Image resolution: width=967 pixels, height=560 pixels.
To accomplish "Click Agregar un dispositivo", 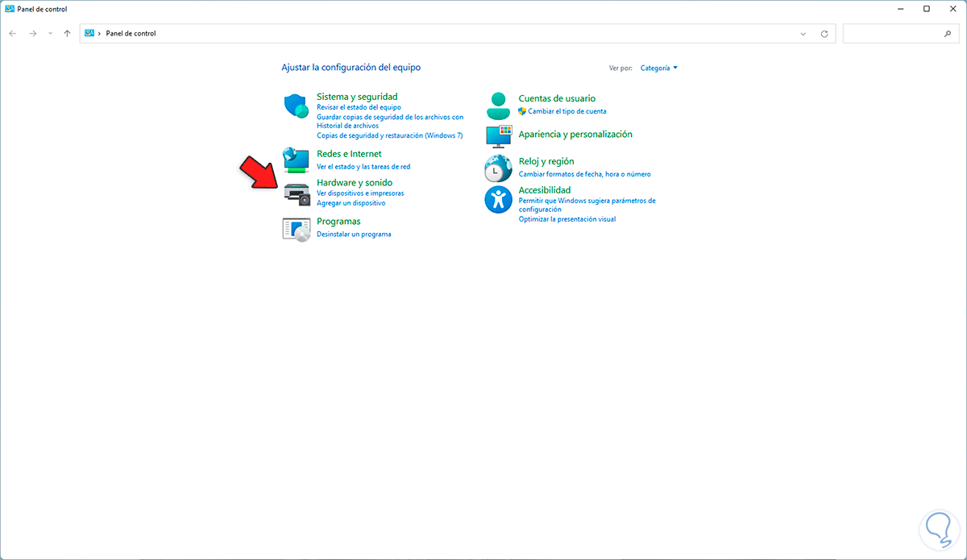I will pyautogui.click(x=351, y=203).
